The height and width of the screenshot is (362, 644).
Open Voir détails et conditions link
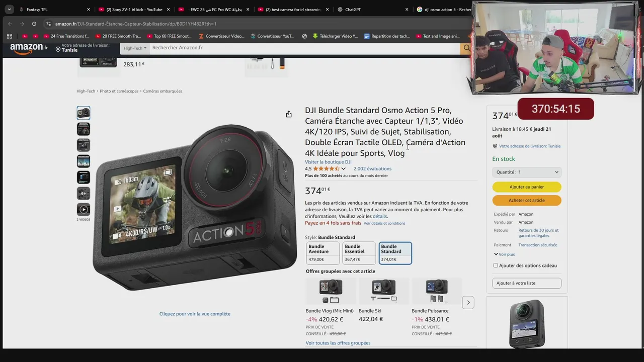(384, 223)
